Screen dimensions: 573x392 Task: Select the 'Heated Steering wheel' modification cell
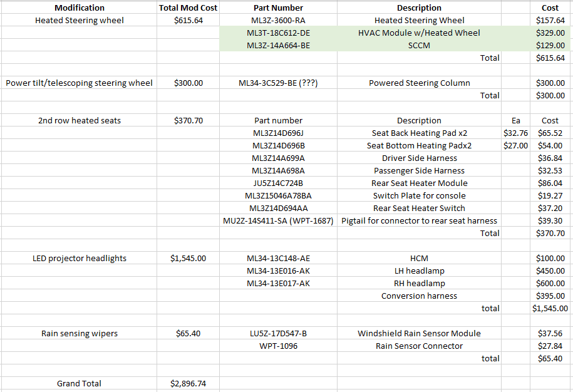(x=80, y=21)
